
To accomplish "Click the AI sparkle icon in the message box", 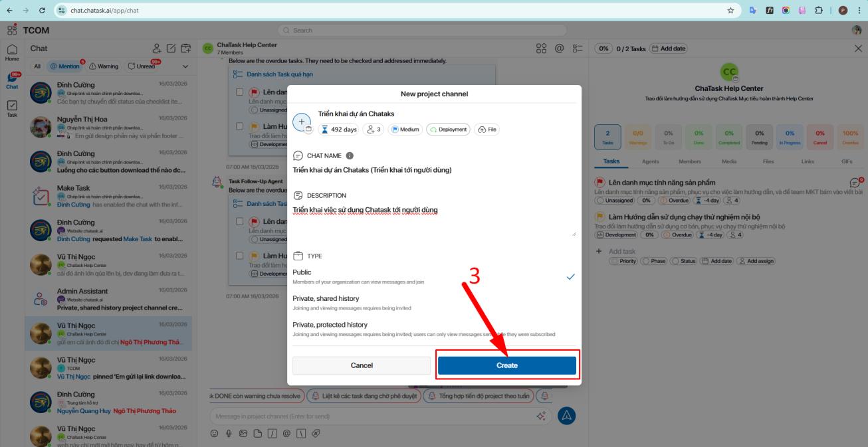I will [541, 416].
